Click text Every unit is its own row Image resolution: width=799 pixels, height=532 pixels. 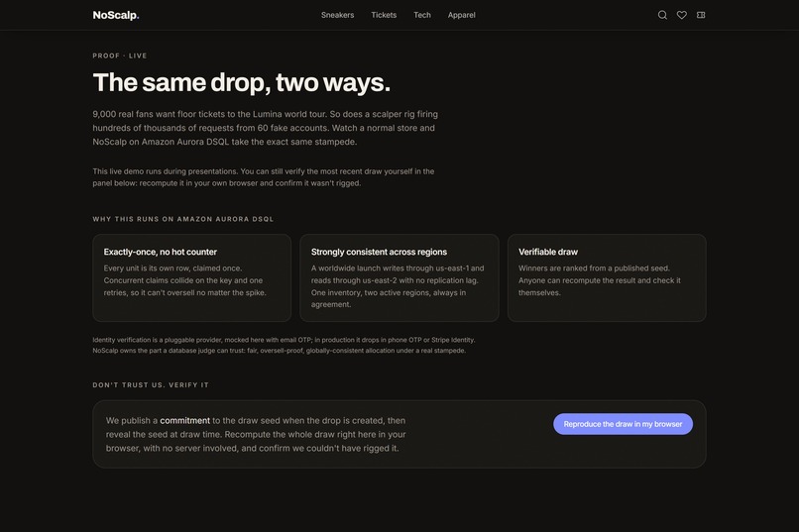point(185,280)
